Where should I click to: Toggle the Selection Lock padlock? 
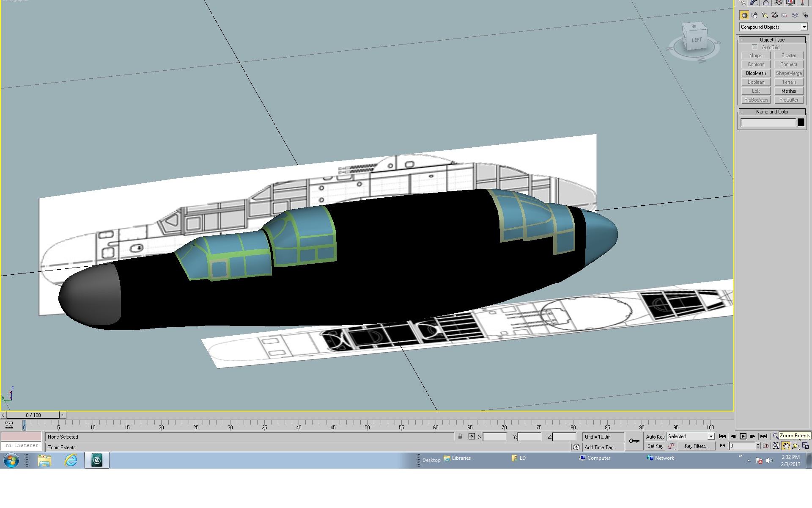tap(460, 436)
